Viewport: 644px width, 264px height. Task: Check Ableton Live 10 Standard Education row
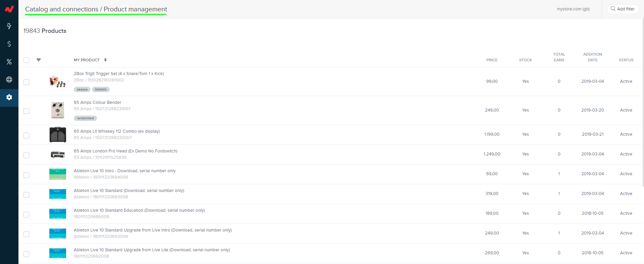tap(27, 214)
